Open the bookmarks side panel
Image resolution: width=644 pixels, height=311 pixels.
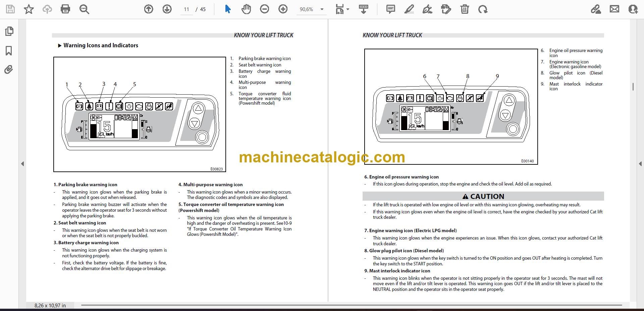click(9, 51)
